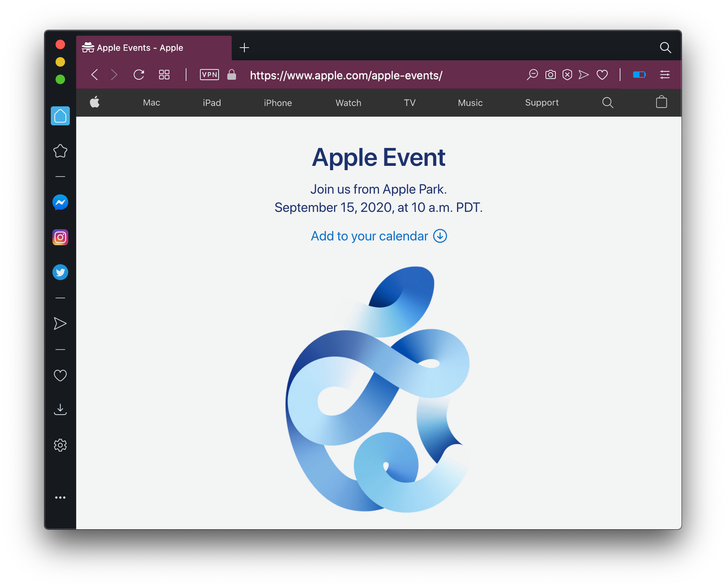This screenshot has width=726, height=588.
Task: Take a snapshot with the camera icon
Action: pyautogui.click(x=550, y=75)
